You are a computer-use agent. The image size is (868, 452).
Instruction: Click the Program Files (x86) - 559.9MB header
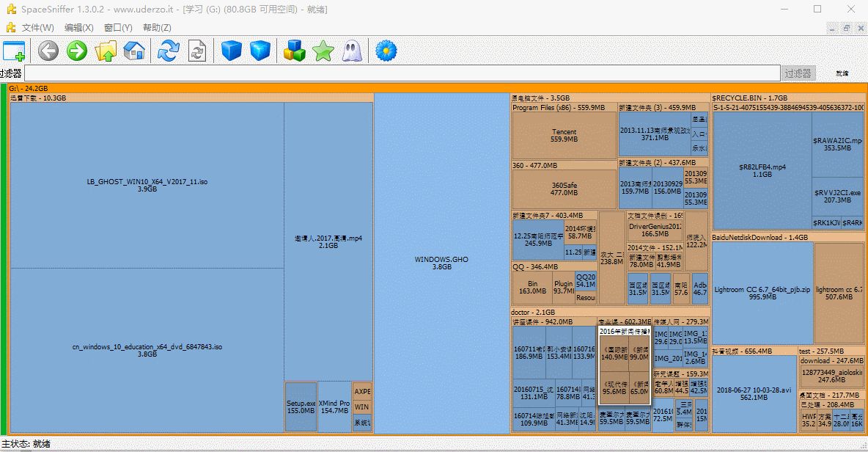(564, 107)
